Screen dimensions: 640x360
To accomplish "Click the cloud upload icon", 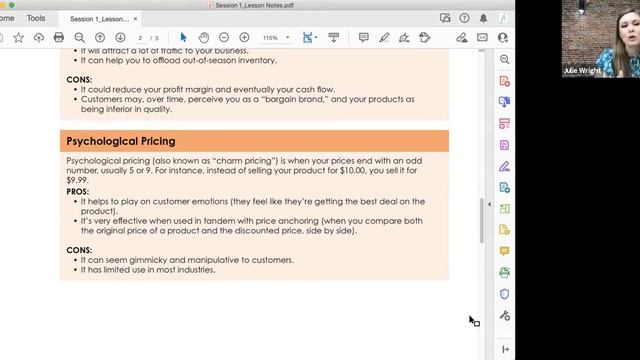I will (x=39, y=38).
